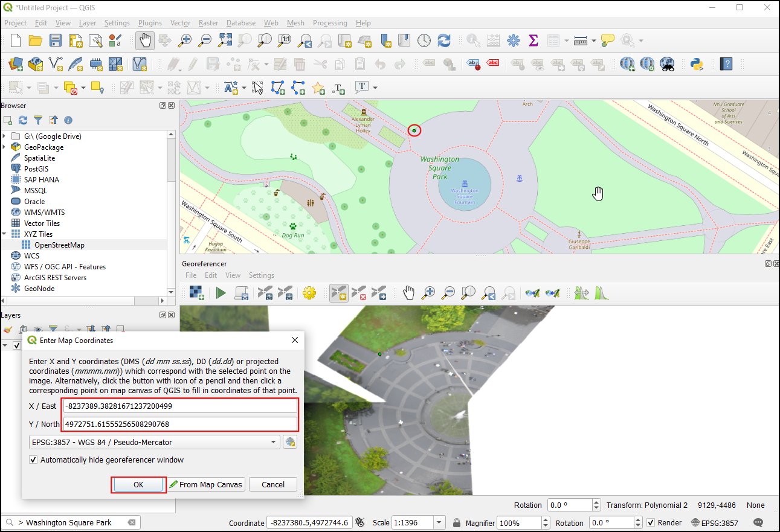Click the Refresh map canvas icon
Viewport: 780px width, 532px height.
pyautogui.click(x=444, y=40)
